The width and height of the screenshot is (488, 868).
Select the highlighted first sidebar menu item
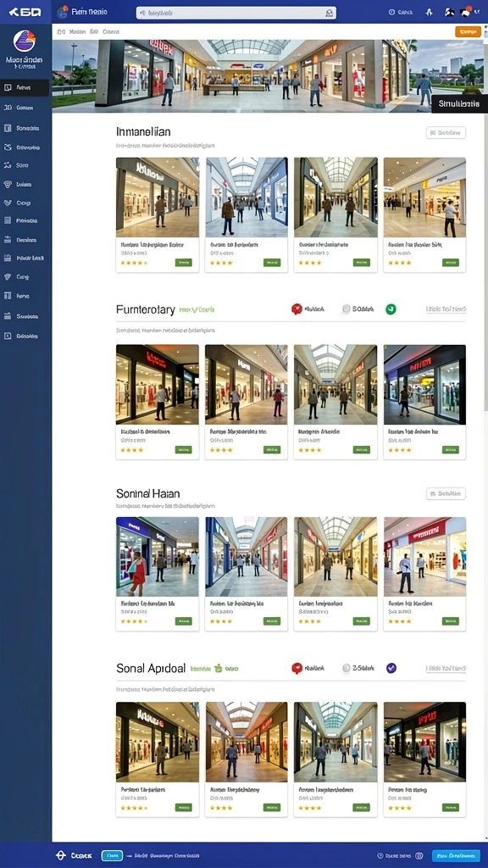(x=25, y=87)
